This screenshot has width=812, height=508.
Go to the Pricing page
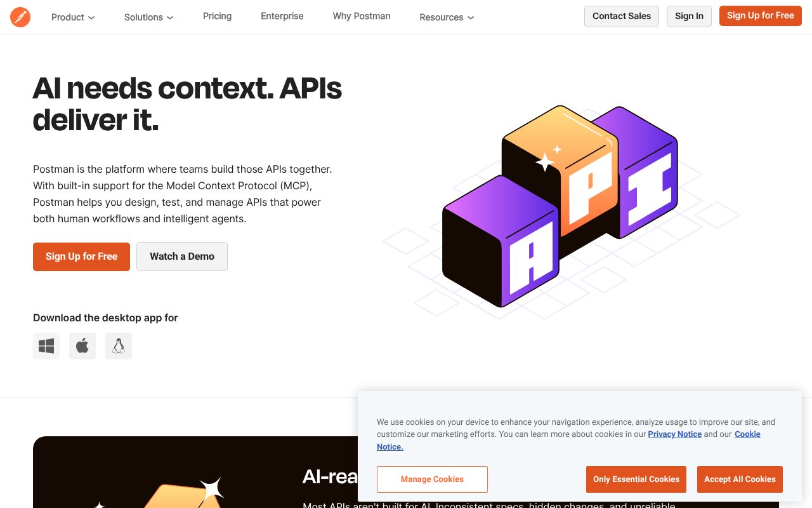coord(217,16)
